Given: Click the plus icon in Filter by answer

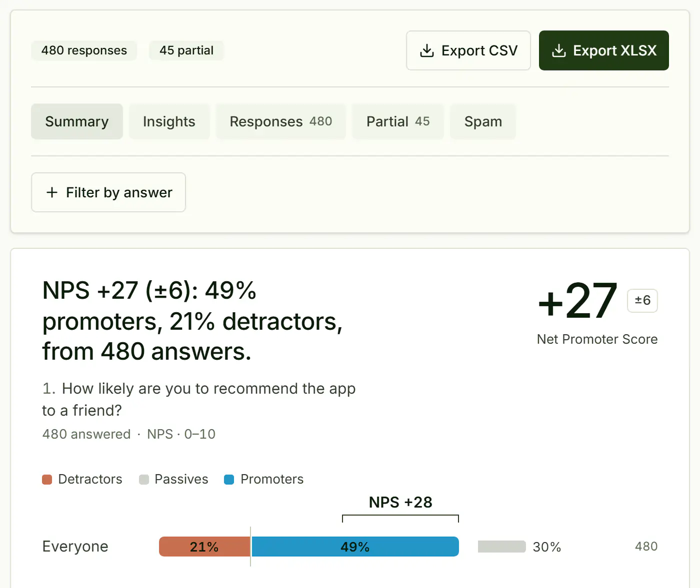Looking at the screenshot, I should click(52, 192).
